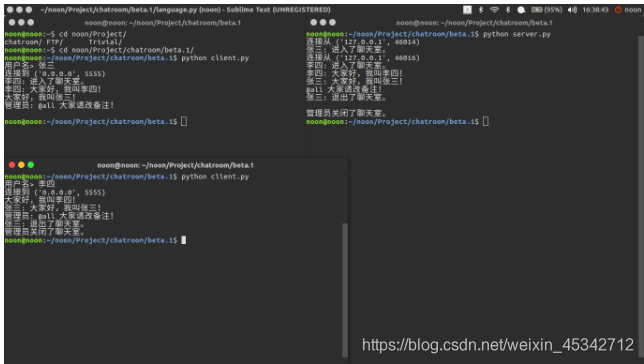
Task: Click '大家好, 我叫李四!' line in bottom-left terminal
Action: [40, 200]
